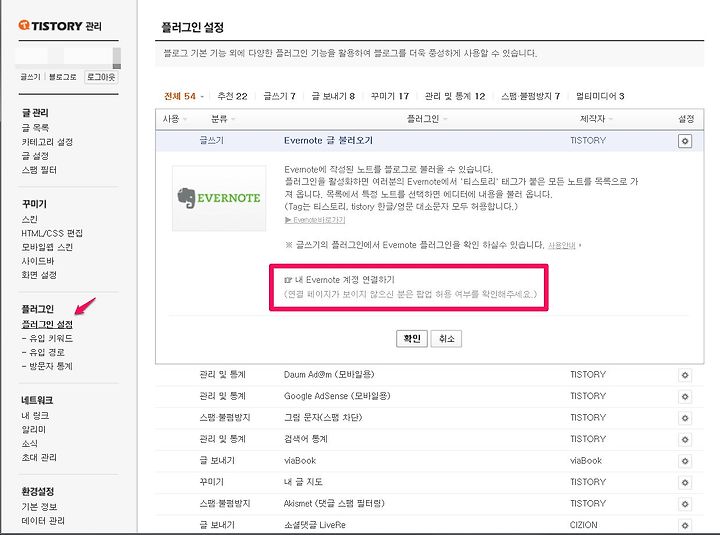Select the Akismet (댓글 스팸 필터링) plugin name
Image resolution: width=720 pixels, height=535 pixels.
point(334,504)
